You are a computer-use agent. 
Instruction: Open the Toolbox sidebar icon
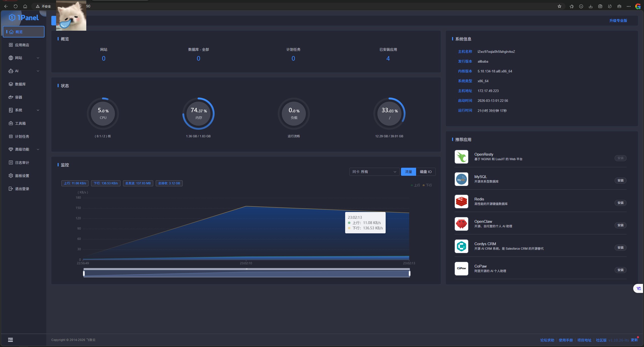point(11,123)
